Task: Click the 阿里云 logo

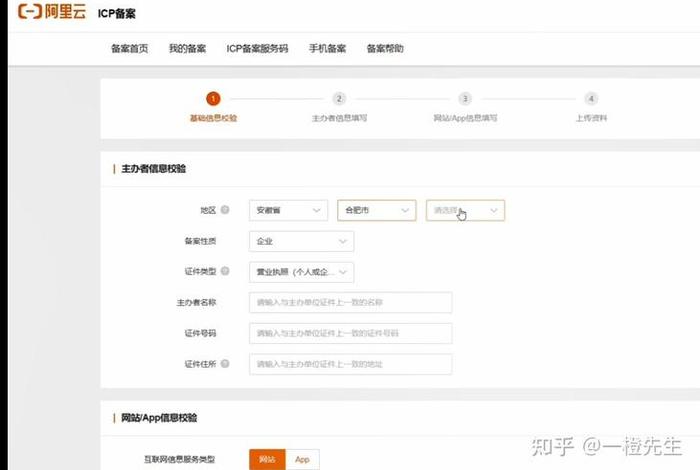Action: [x=52, y=11]
